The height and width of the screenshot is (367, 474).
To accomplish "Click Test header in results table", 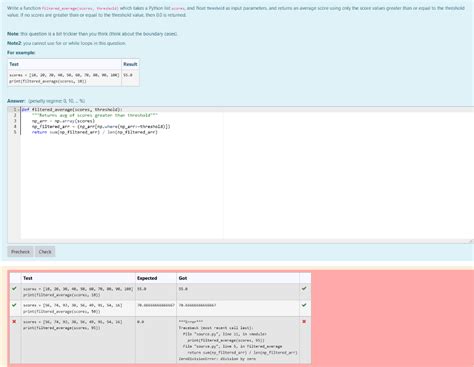I will point(28,278).
